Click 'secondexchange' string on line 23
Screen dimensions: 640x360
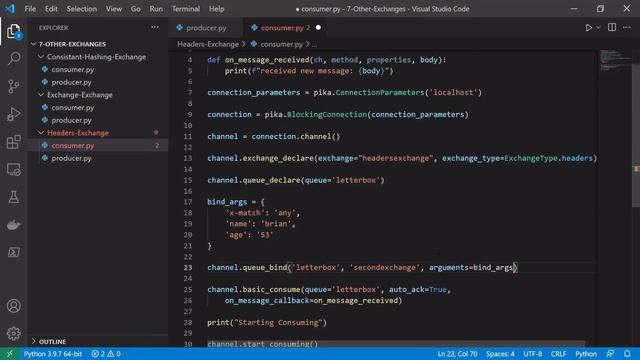(384, 267)
